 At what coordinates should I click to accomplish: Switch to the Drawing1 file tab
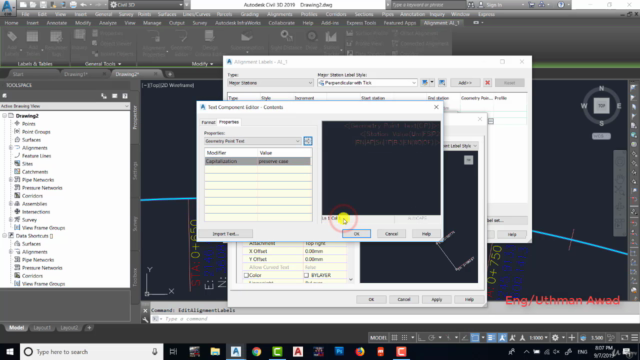[x=76, y=74]
